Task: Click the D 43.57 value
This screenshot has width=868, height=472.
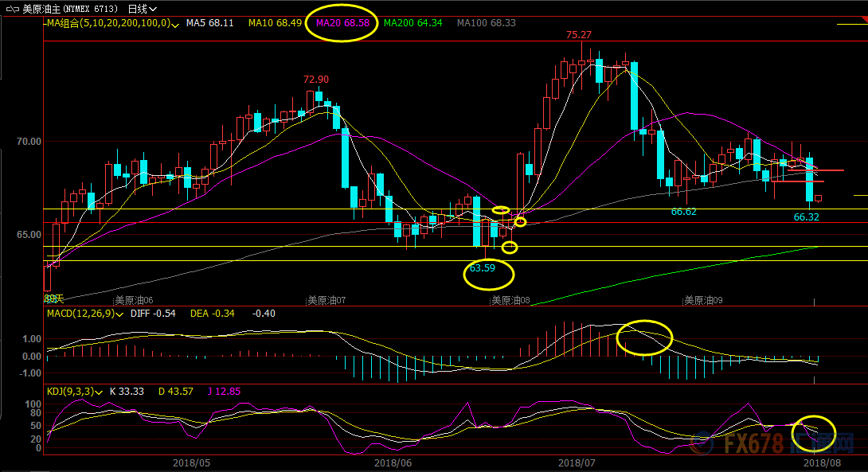Action: [x=175, y=392]
